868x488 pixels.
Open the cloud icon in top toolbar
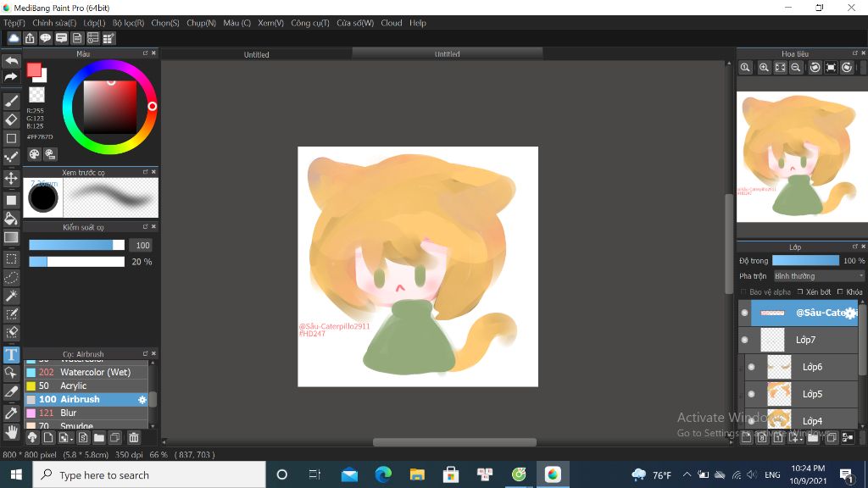click(x=14, y=38)
